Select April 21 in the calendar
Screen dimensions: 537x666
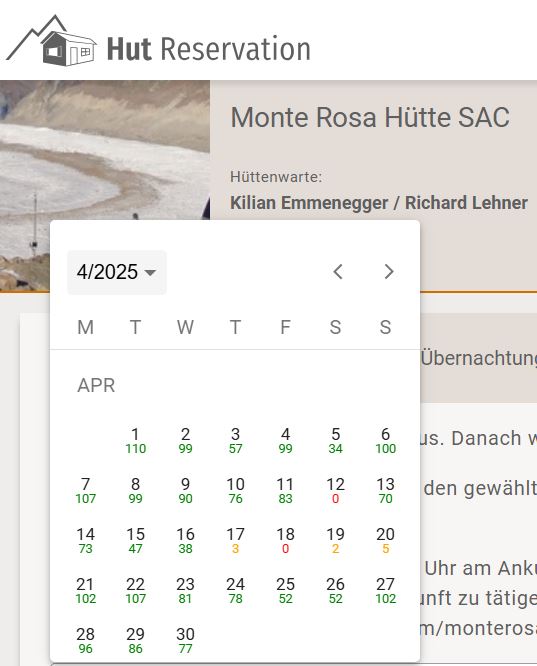(x=85, y=591)
